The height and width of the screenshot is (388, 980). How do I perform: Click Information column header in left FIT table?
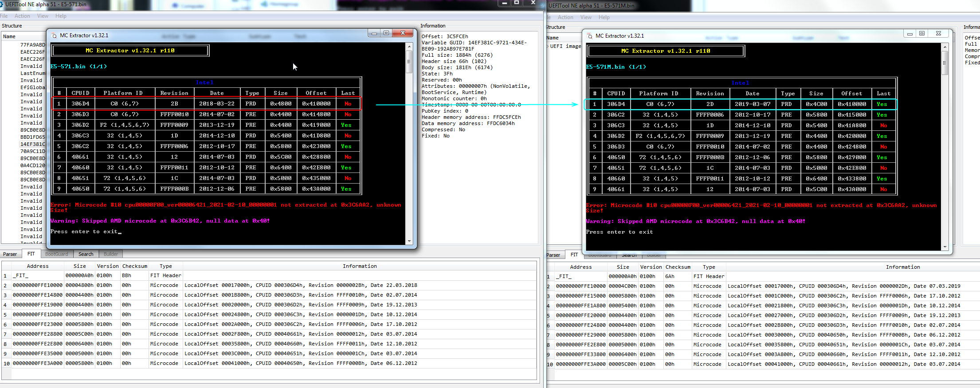coord(360,266)
